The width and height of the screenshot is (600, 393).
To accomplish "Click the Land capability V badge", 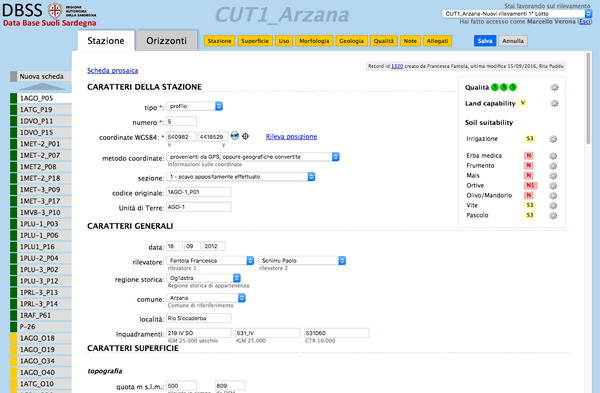I will click(523, 103).
